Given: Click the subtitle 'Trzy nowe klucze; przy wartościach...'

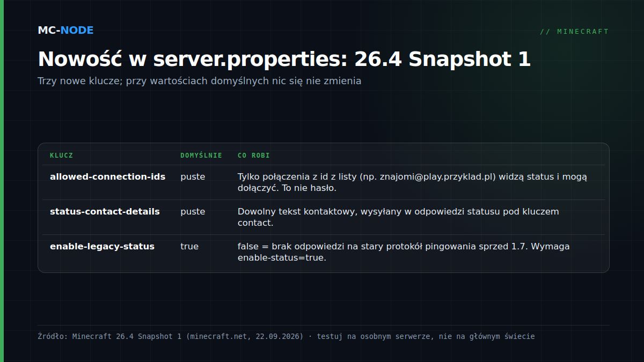Looking at the screenshot, I should click(200, 81).
